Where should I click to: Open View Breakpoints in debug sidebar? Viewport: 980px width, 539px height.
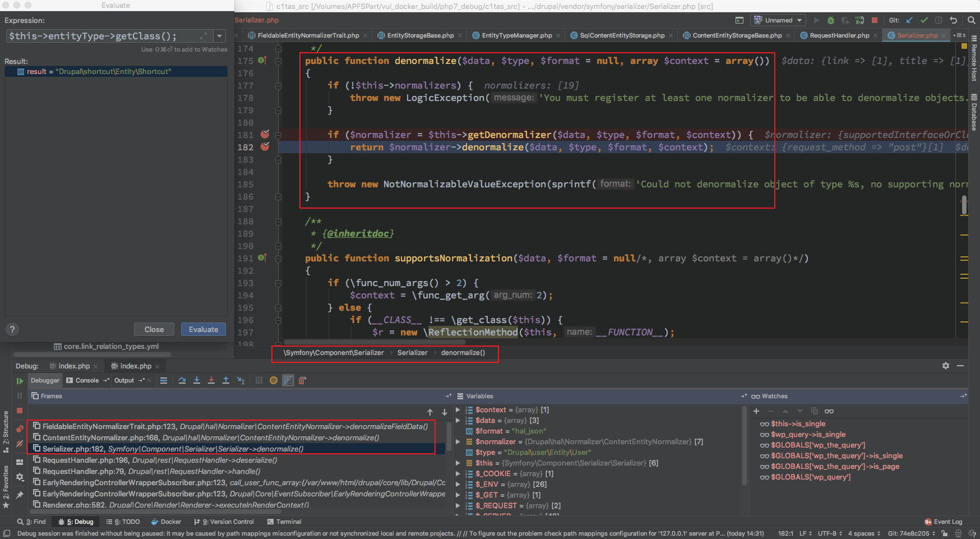20,429
